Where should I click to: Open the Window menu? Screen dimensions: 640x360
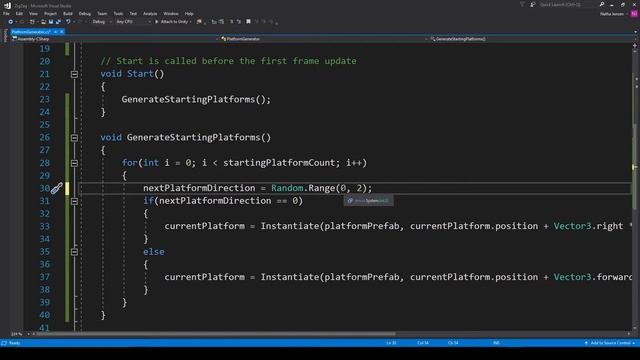click(x=171, y=14)
